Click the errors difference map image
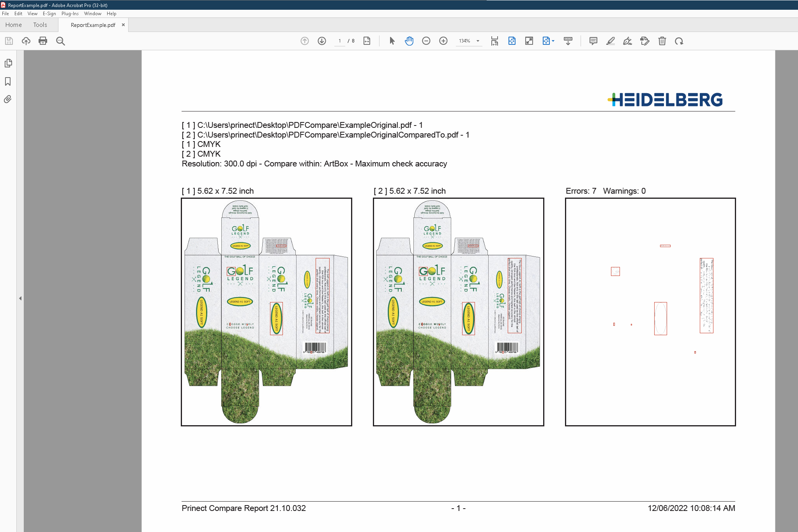The height and width of the screenshot is (532, 798). click(650, 312)
